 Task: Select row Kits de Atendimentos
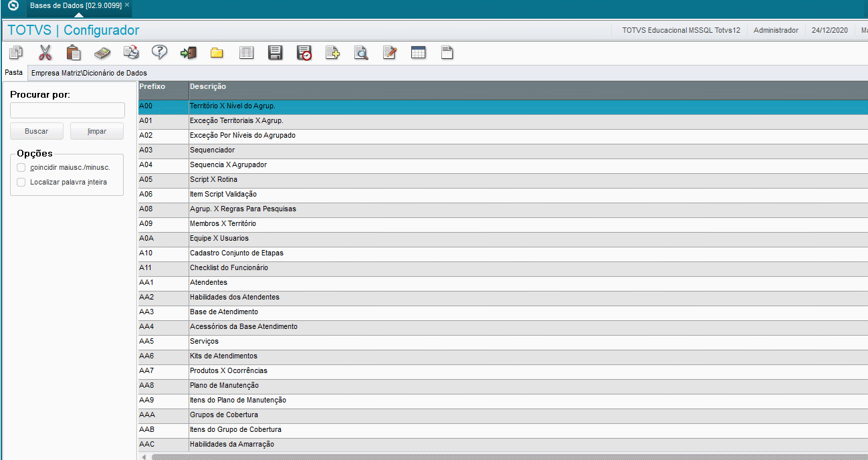click(x=503, y=356)
